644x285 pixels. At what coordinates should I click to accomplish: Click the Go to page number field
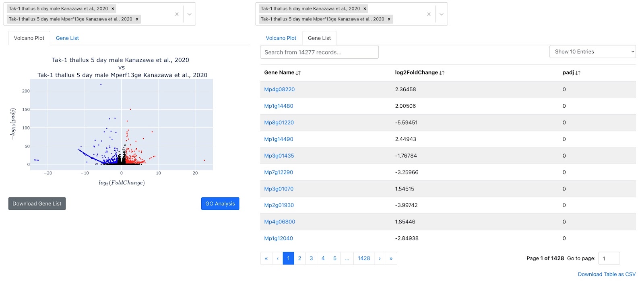click(609, 258)
